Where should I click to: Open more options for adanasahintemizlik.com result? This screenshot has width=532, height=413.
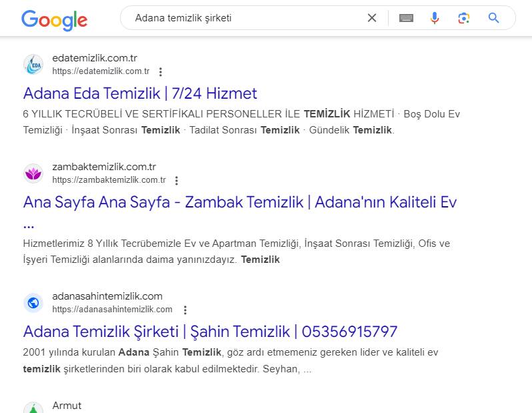pos(185,310)
